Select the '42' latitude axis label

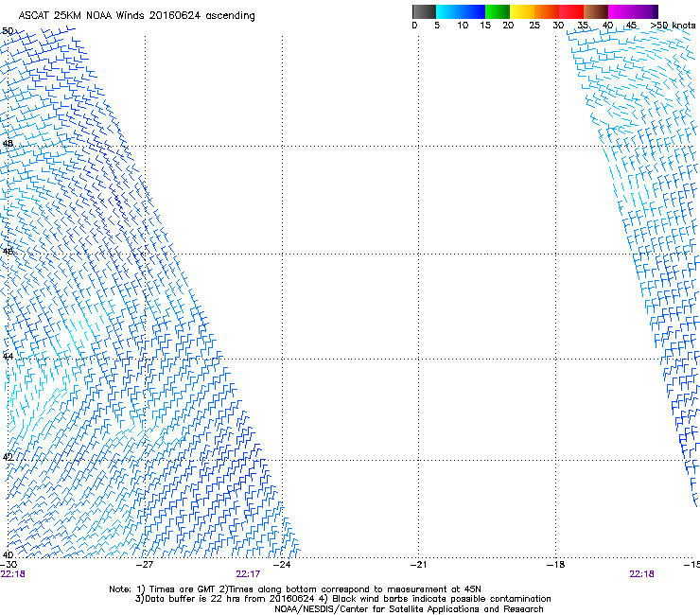pos(8,457)
